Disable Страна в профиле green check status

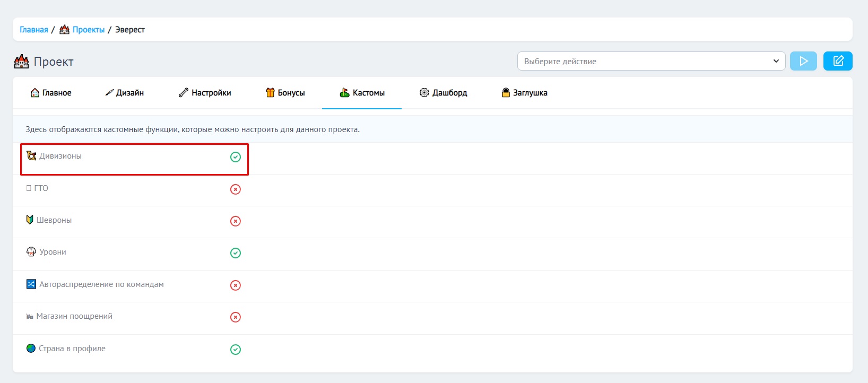point(236,350)
